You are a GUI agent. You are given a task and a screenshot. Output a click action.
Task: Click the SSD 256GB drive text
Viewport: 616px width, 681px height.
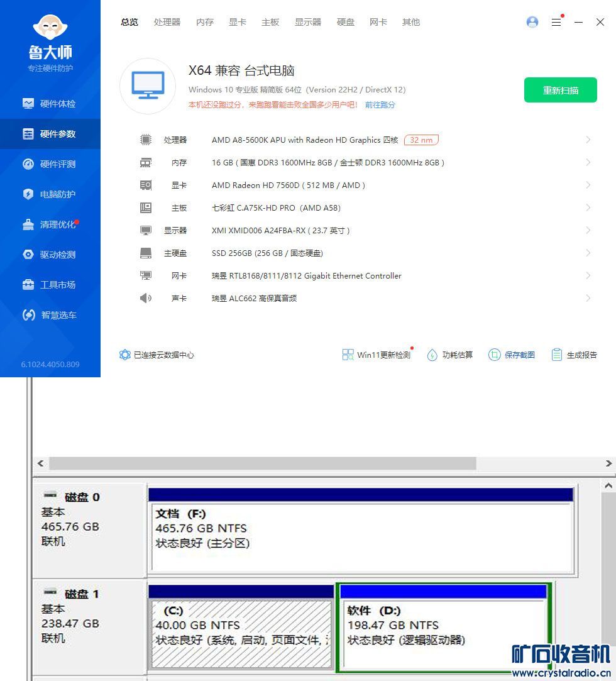(267, 253)
